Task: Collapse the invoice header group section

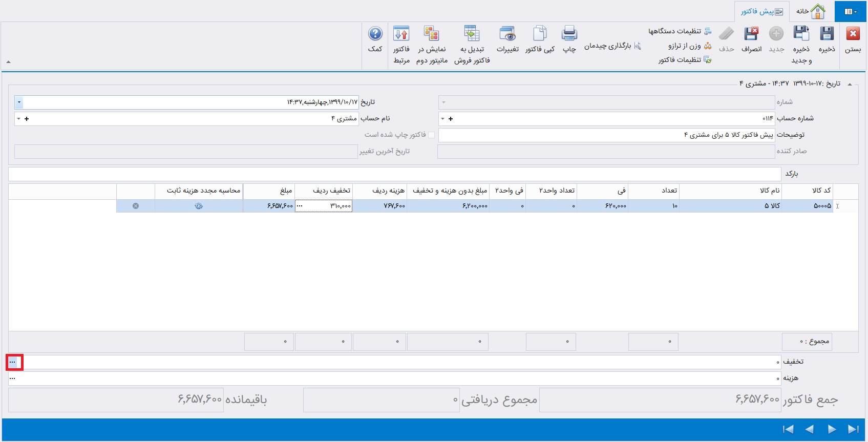Action: 850,84
